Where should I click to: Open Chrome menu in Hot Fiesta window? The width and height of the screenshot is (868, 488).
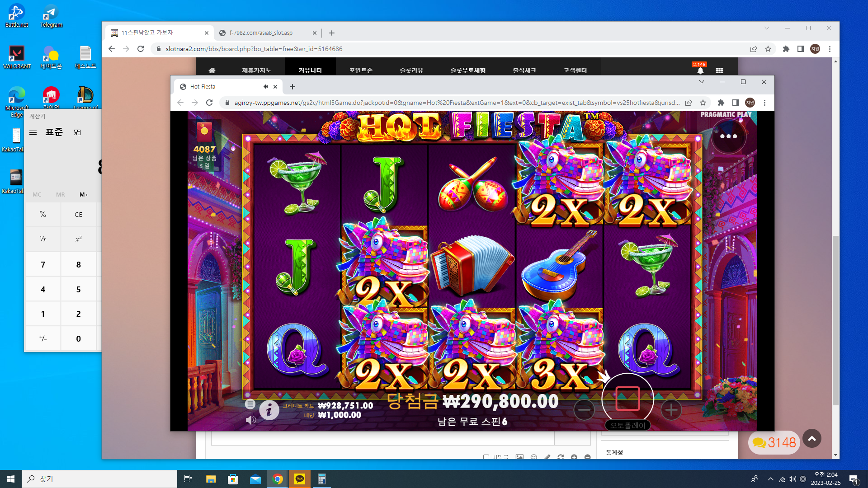(x=764, y=103)
